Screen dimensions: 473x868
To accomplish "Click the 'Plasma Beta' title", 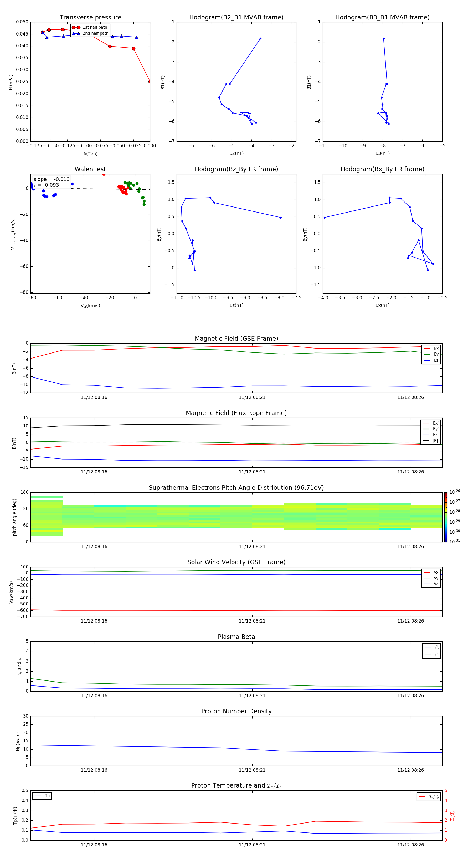I will tap(236, 637).
